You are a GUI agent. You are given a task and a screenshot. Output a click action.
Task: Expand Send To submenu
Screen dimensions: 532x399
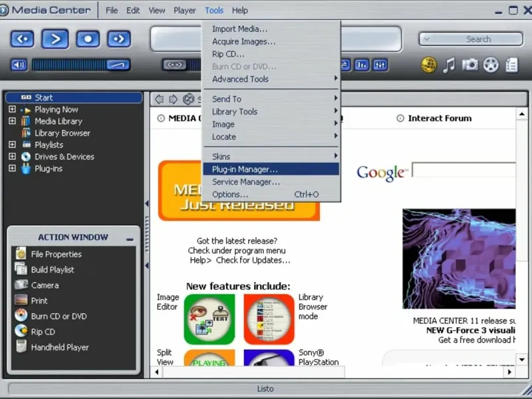271,99
